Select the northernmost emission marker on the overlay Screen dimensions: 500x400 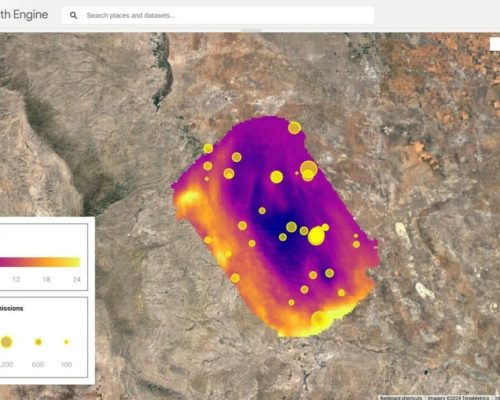294,128
